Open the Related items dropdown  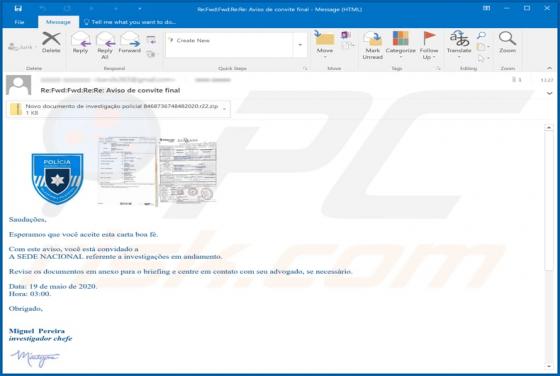483,46
